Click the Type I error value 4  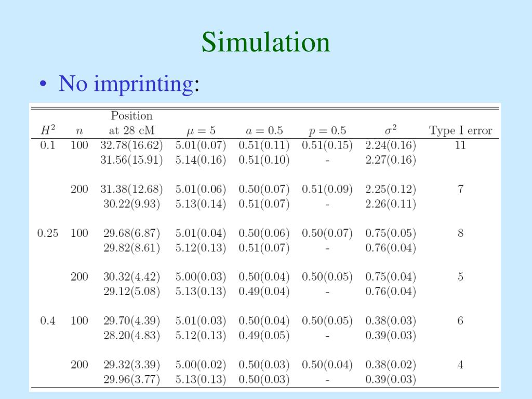tap(460, 365)
